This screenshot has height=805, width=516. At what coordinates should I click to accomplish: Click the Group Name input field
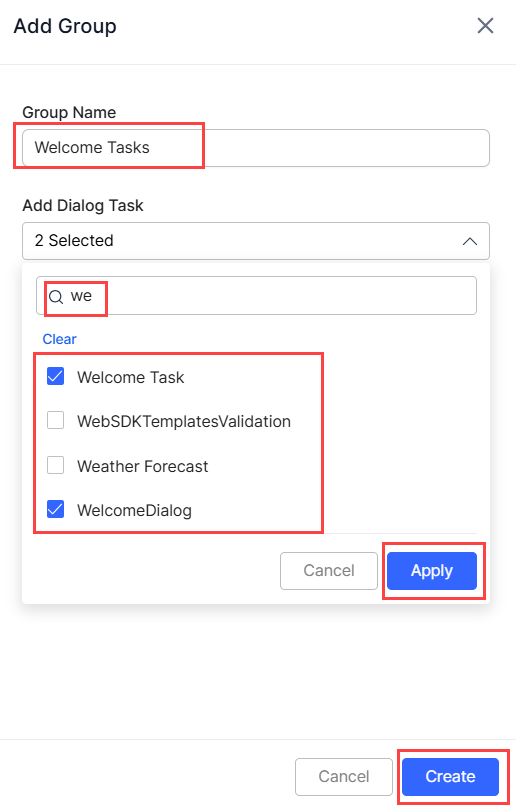[256, 148]
